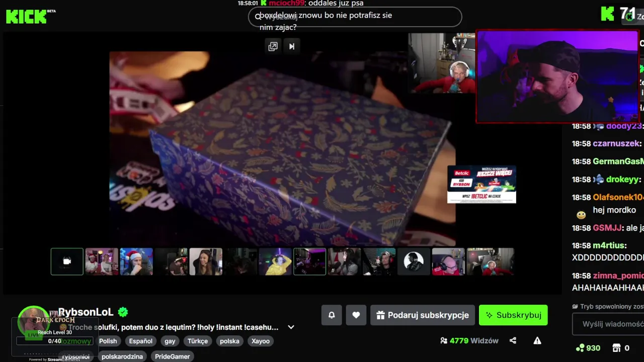This screenshot has width=644, height=362.
Task: Expand the stream title with the chevron
Action: click(291, 327)
